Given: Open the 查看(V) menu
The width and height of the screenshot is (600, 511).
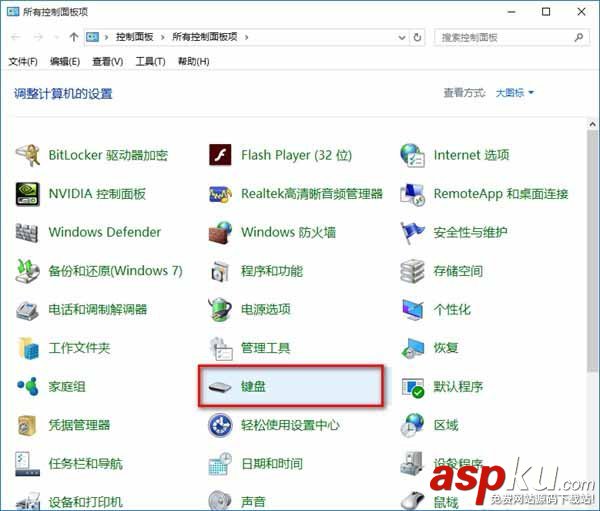Looking at the screenshot, I should 108,62.
